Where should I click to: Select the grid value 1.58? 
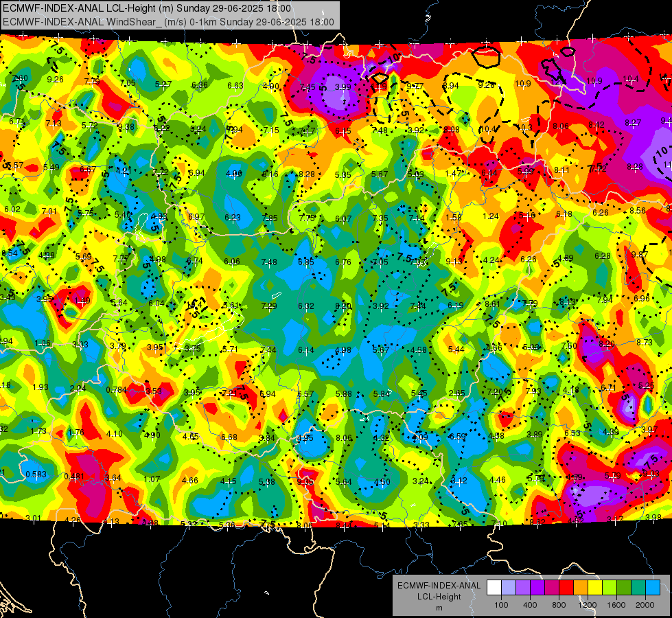tap(454, 217)
